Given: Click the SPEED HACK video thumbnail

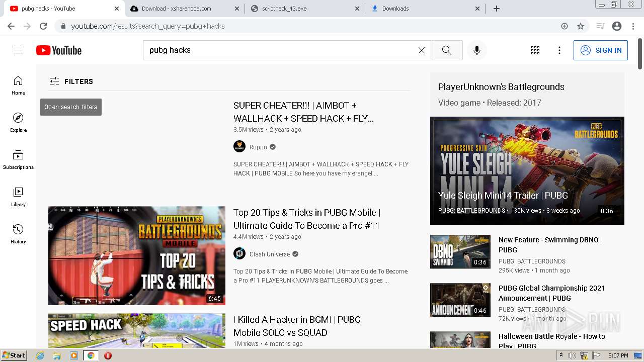Looking at the screenshot, I should click(x=137, y=330).
